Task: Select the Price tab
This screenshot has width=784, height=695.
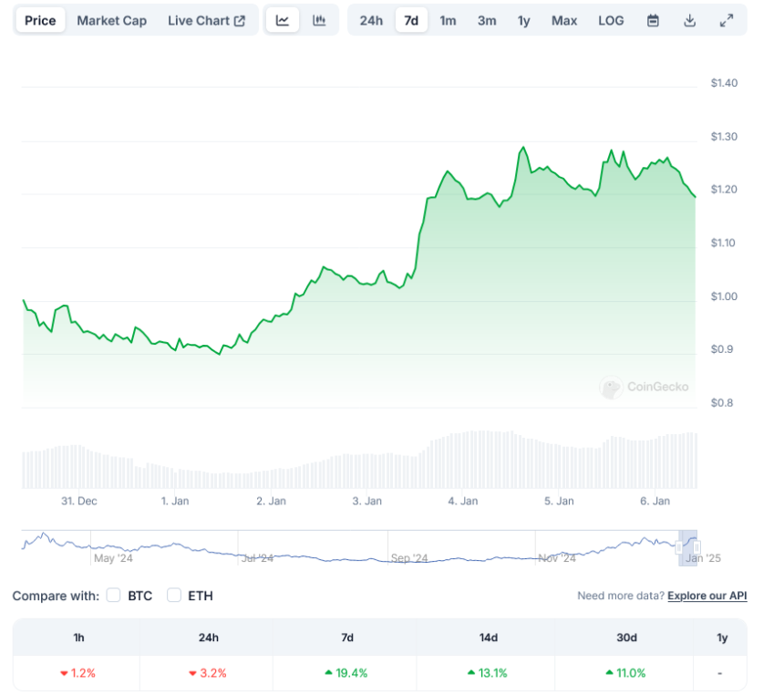Action: tap(40, 20)
